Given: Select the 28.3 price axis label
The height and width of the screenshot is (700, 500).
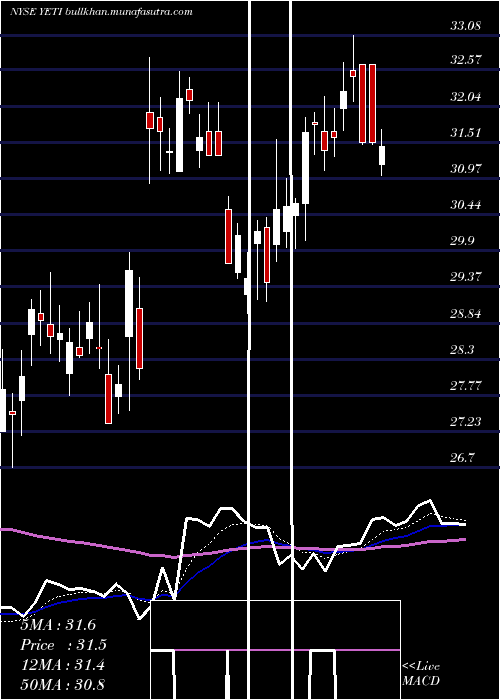Looking at the screenshot, I should 462,350.
